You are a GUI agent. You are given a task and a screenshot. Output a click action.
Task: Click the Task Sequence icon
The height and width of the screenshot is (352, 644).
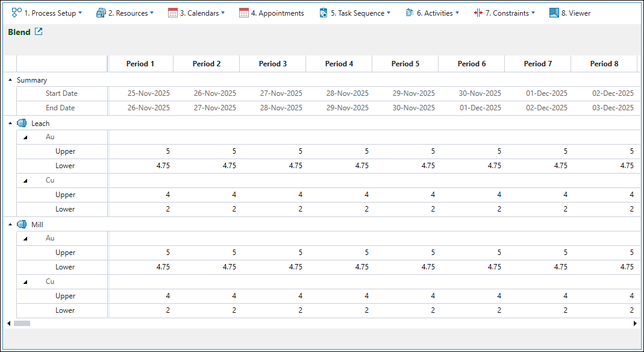pyautogui.click(x=324, y=13)
